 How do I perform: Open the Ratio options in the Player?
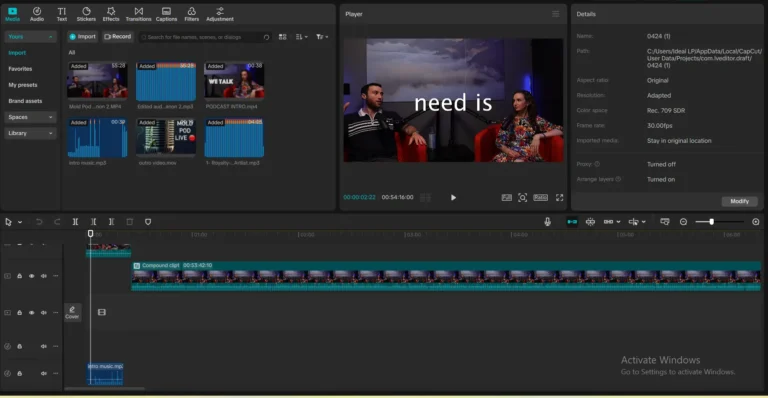pos(541,197)
